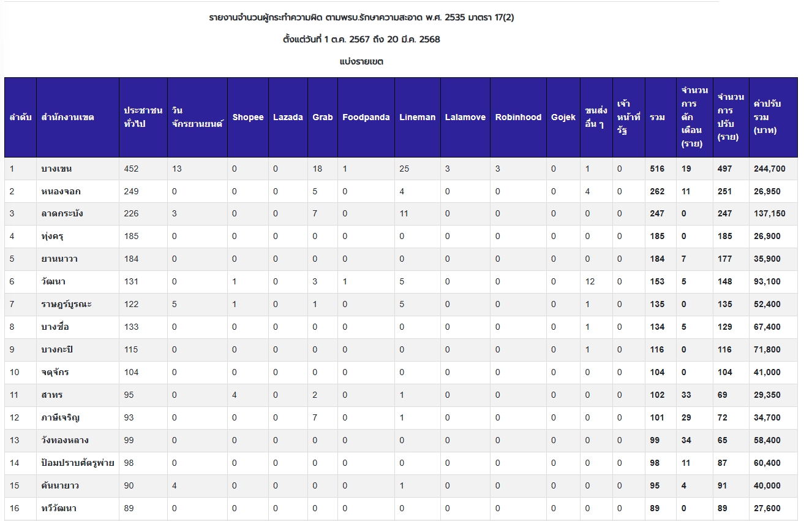Click the ค่าปรับรวม (บาท) column header
Image resolution: width=812 pixels, height=521 pixels.
773,117
